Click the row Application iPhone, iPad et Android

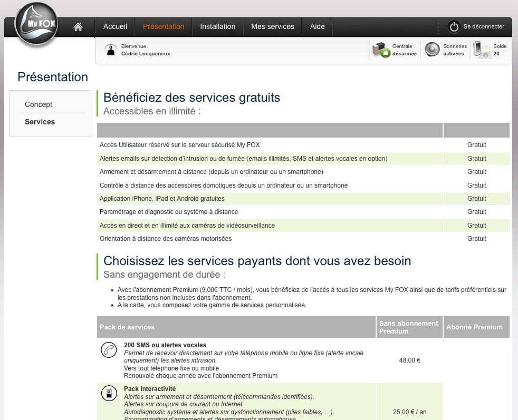[303, 199]
